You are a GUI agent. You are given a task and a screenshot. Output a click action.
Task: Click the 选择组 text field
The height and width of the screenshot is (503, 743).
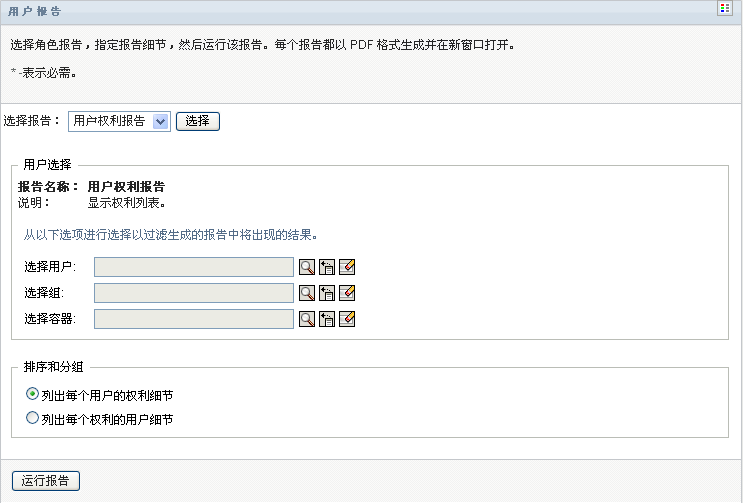click(194, 292)
